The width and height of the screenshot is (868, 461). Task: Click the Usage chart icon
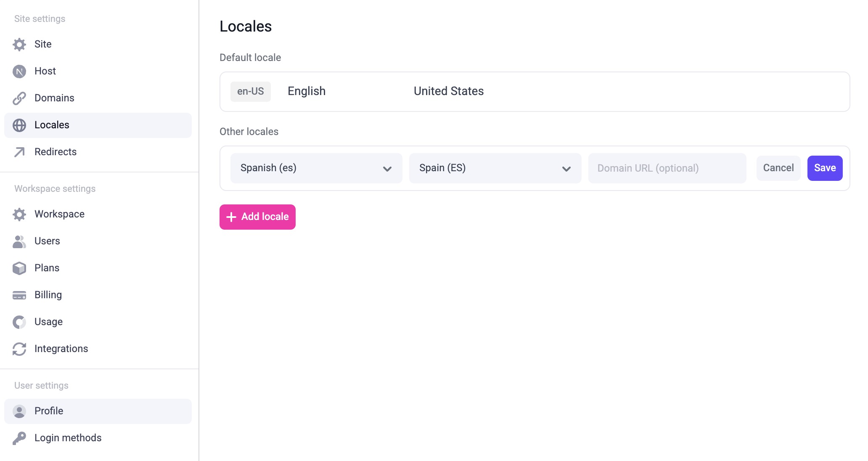(x=19, y=322)
